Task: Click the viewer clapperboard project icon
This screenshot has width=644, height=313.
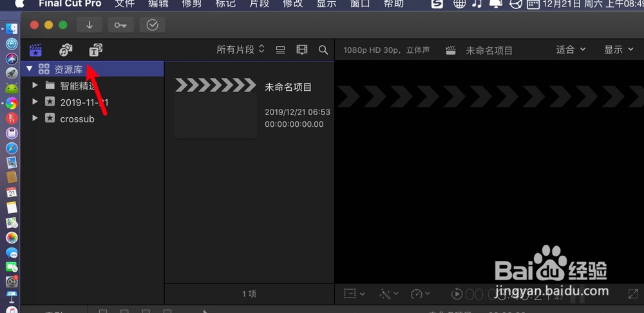Action: 451,50
